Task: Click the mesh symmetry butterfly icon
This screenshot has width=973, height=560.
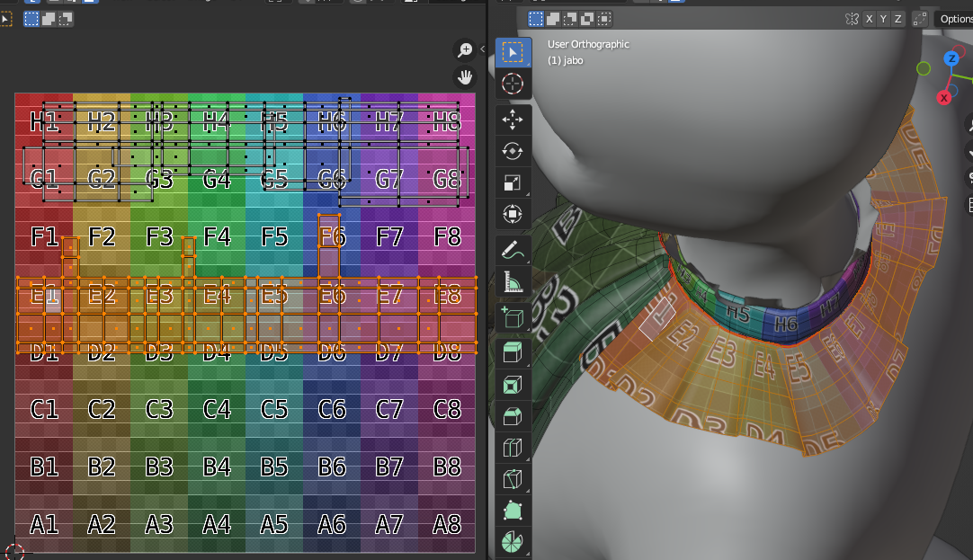Action: pos(852,19)
